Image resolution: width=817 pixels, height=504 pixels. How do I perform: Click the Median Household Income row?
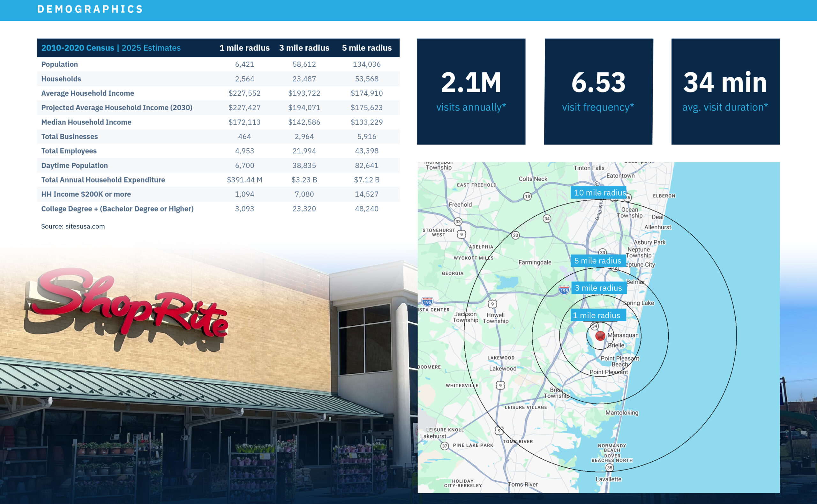[x=86, y=122]
